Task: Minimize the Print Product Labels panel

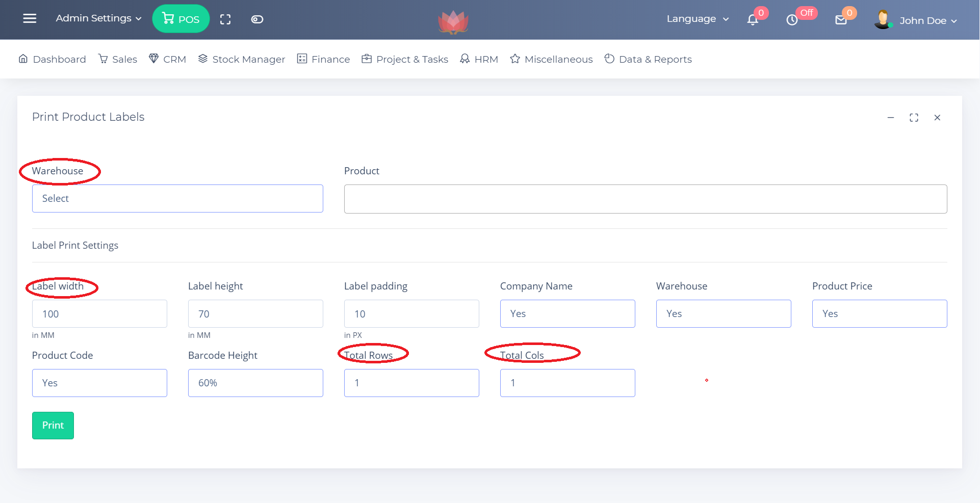Action: pyautogui.click(x=891, y=118)
